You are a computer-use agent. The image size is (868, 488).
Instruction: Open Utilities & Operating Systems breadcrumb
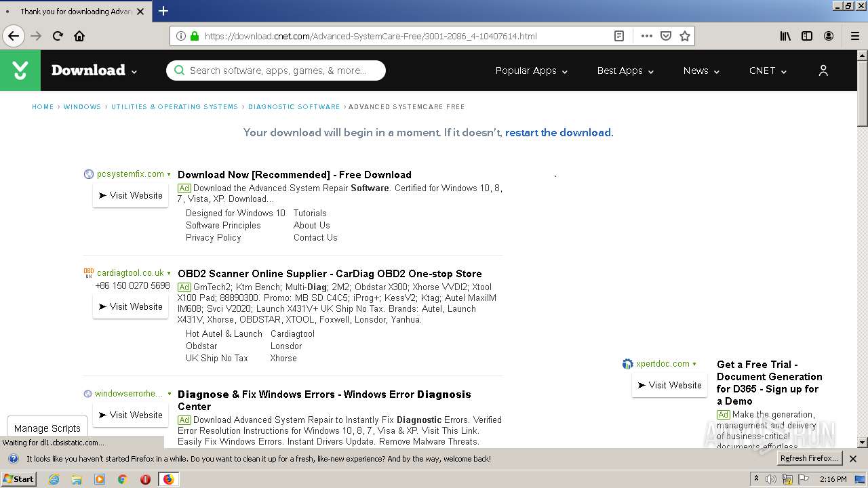click(174, 107)
